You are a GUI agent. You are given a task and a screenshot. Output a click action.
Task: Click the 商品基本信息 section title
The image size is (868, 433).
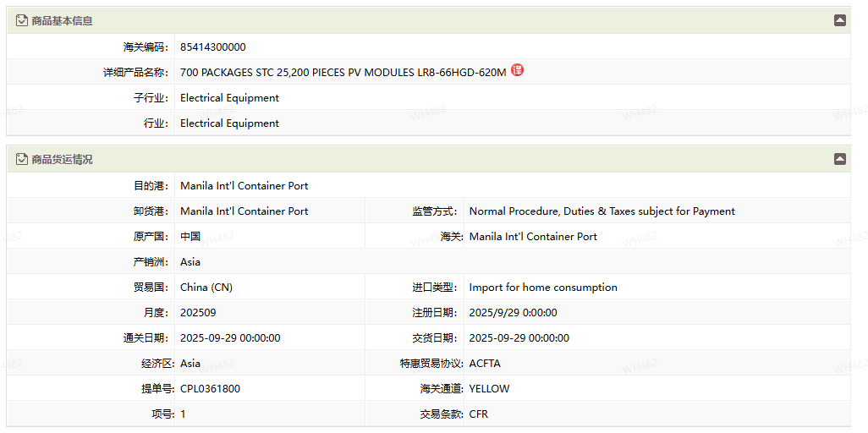(62, 20)
